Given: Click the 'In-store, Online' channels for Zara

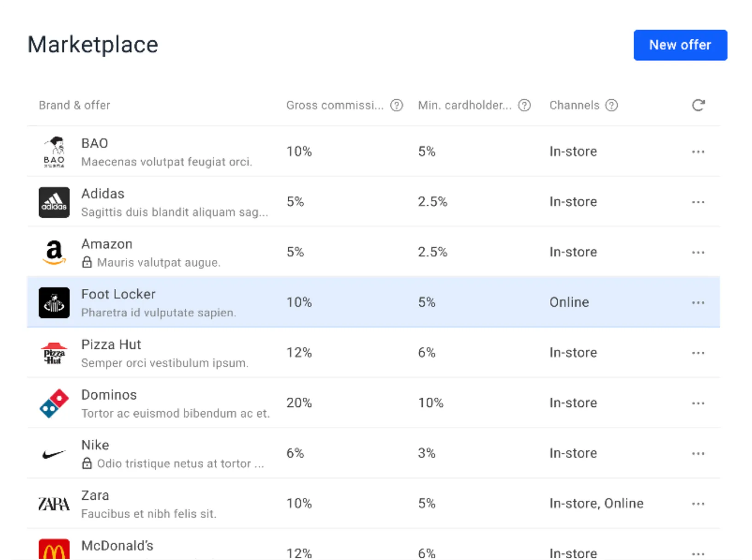Looking at the screenshot, I should coord(596,503).
